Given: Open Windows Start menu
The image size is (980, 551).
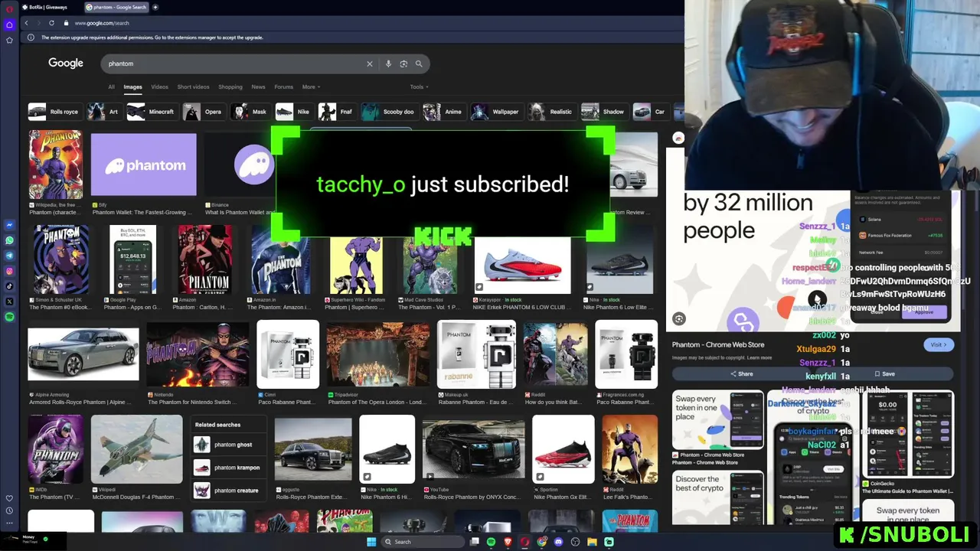Looking at the screenshot, I should (x=371, y=542).
